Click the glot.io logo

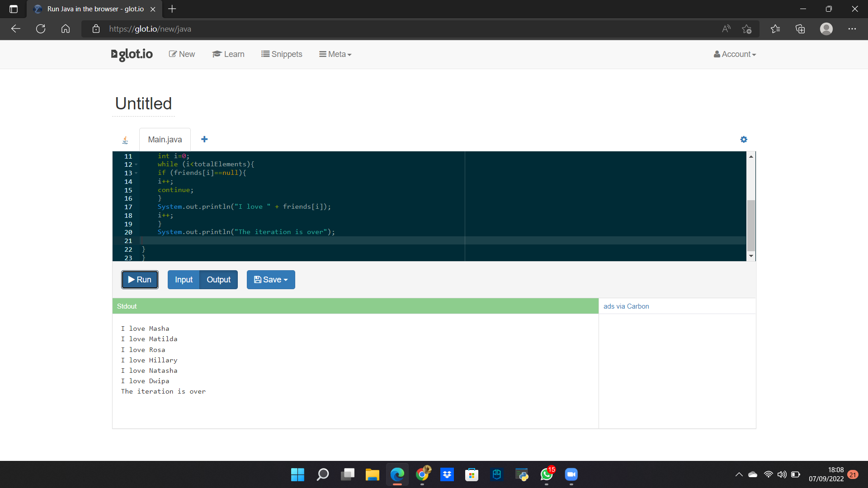(131, 54)
